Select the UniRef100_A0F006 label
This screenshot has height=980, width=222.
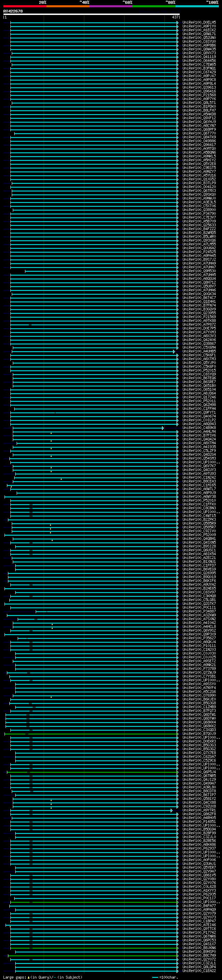tap(199, 860)
